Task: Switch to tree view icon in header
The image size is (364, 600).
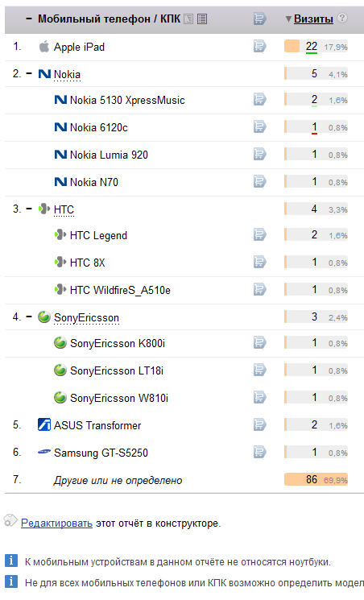Action: (188, 19)
